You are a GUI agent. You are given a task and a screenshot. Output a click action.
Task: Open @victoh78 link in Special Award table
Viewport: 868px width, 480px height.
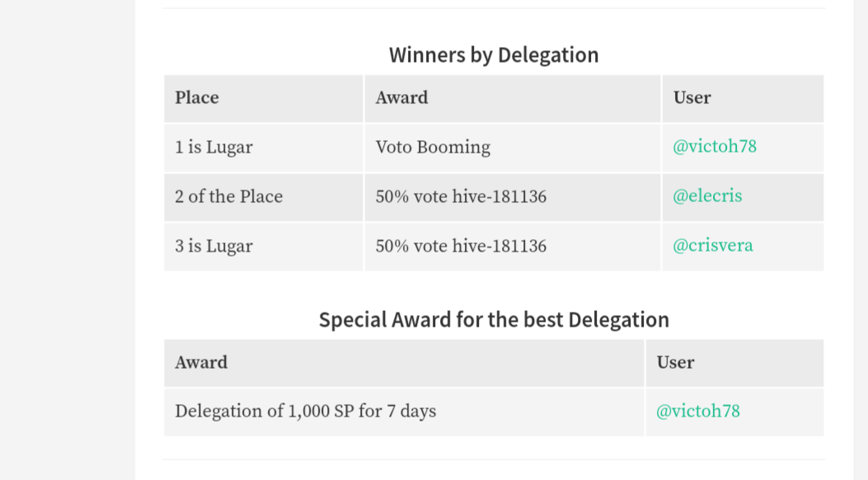tap(697, 412)
